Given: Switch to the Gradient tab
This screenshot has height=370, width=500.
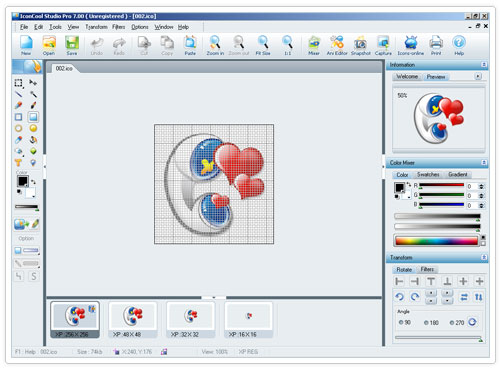Looking at the screenshot, I should (x=458, y=174).
